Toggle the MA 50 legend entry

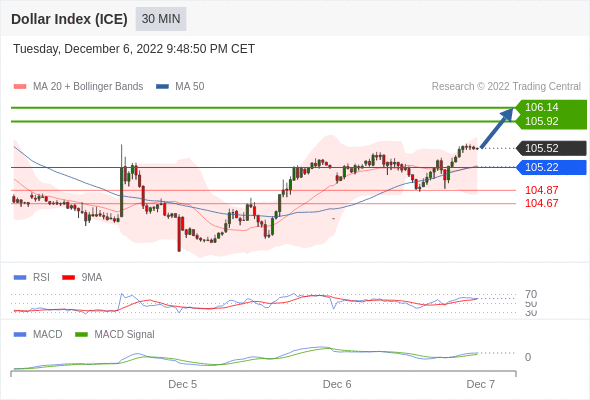click(x=180, y=87)
